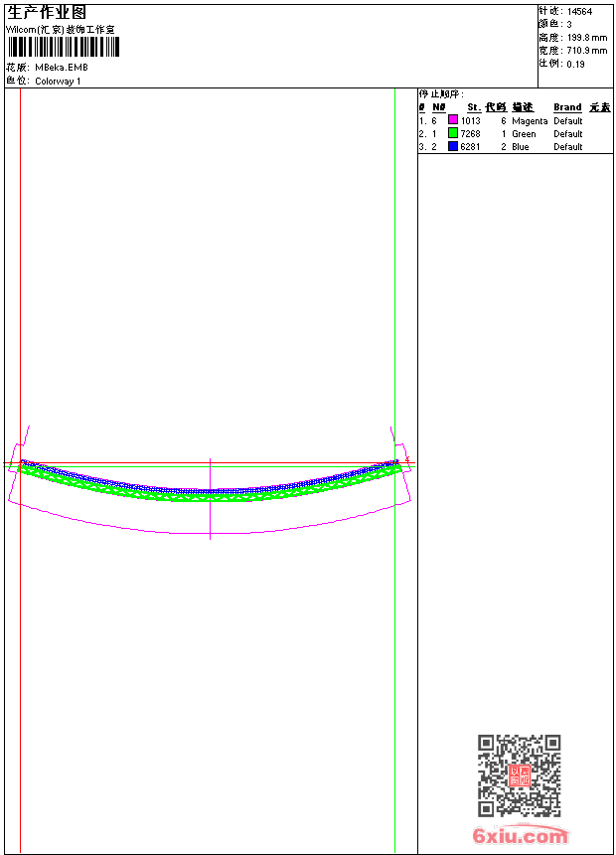Screen dimensions: 616x855
Task: Click the '描述' column header
Action: coord(523,107)
